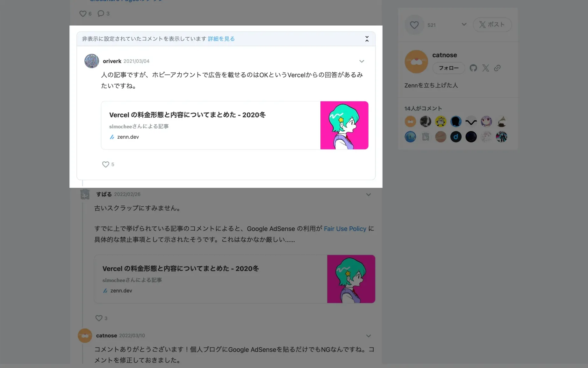Click the zenn.dev favicon in the article card
The image size is (588, 368).
tap(112, 137)
